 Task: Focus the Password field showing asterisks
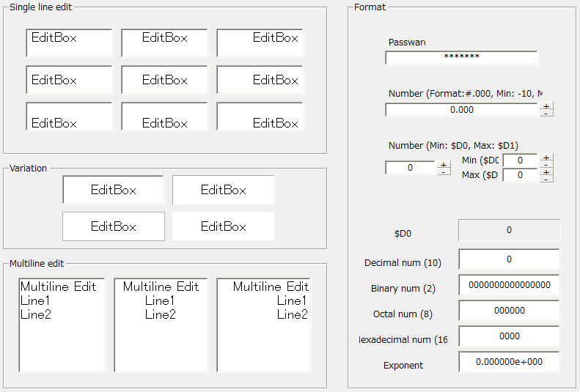461,57
